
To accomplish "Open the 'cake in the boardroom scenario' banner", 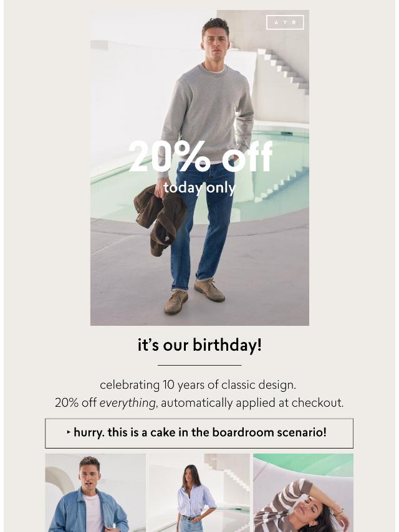I will (x=199, y=434).
